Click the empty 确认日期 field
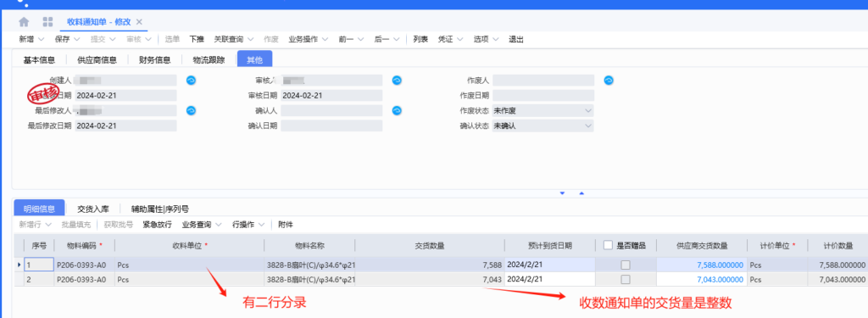The image size is (868, 318). point(331,126)
